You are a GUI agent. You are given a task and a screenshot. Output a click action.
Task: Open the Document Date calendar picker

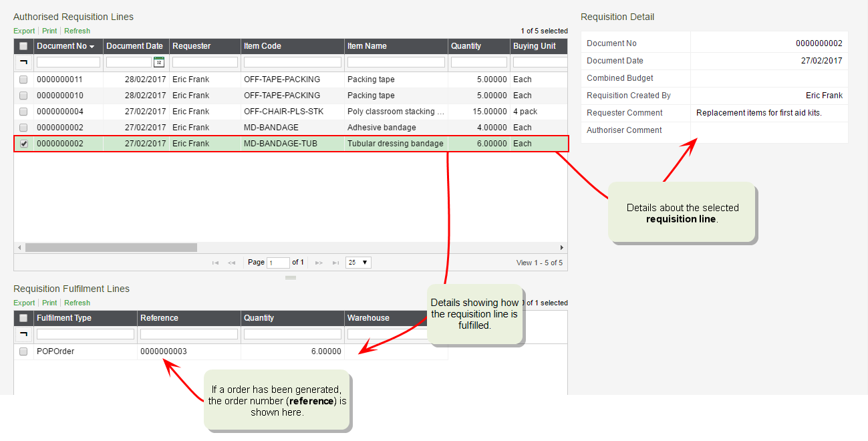[x=158, y=62]
